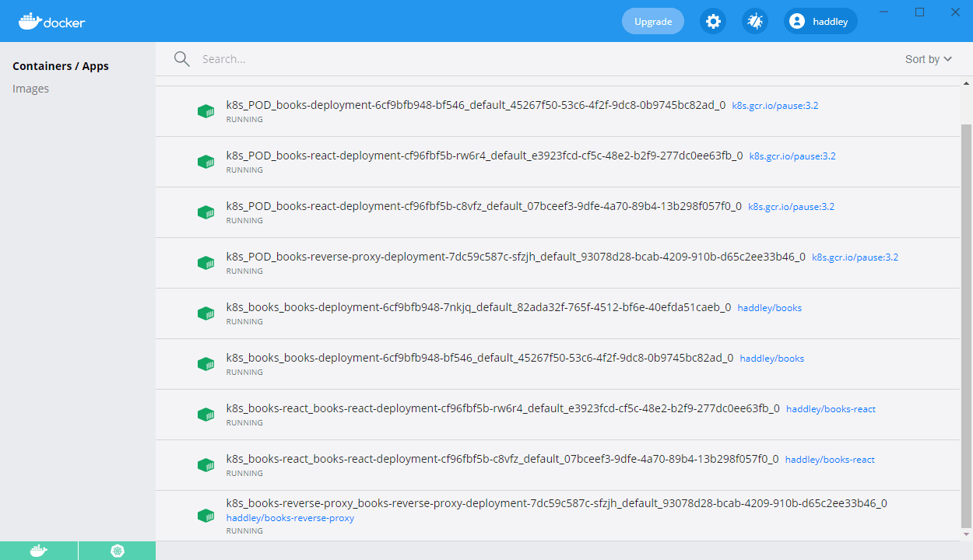Click the container list vertical scrollbar
This screenshot has width=973, height=560.
point(966,311)
